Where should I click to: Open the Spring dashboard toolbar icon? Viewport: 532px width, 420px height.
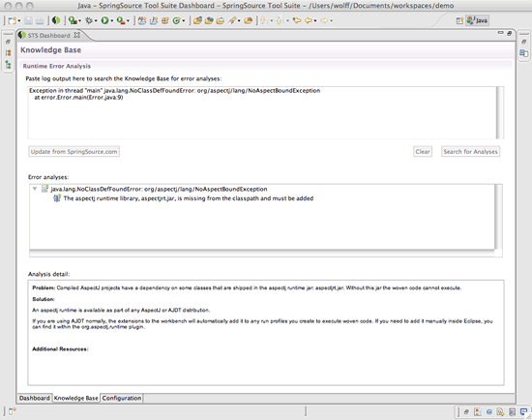[x=56, y=20]
